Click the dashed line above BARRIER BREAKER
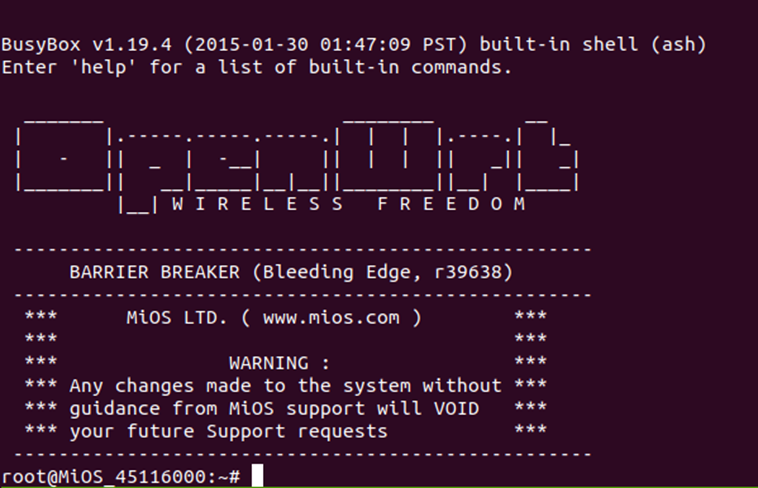The width and height of the screenshot is (758, 488). pos(303,250)
